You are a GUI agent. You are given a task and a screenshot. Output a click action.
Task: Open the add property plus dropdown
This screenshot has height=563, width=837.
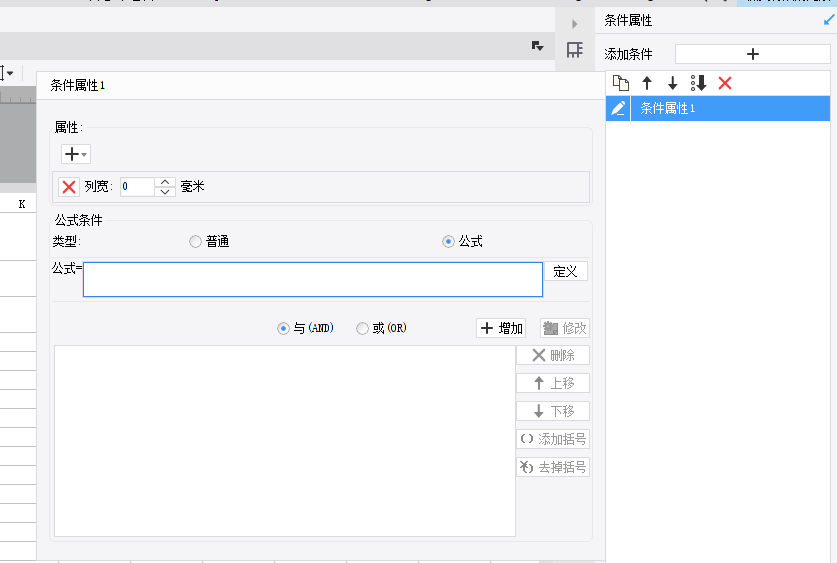(75, 154)
